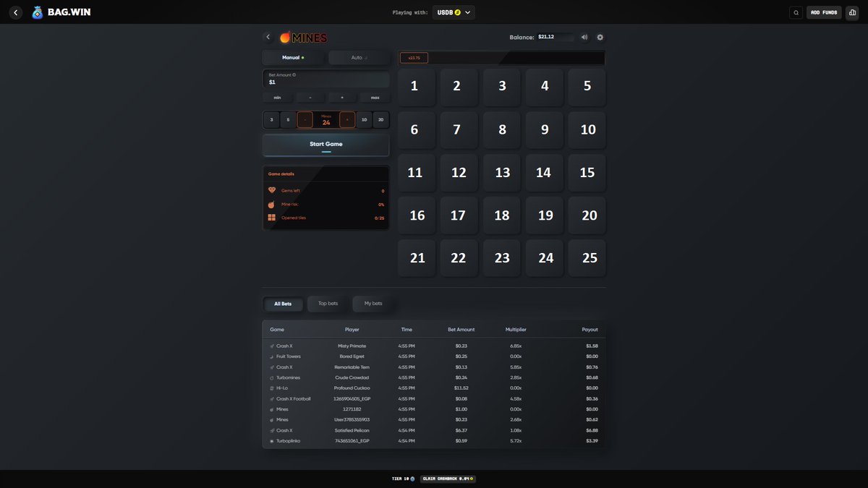Click Crash X Football game name

pyautogui.click(x=294, y=399)
